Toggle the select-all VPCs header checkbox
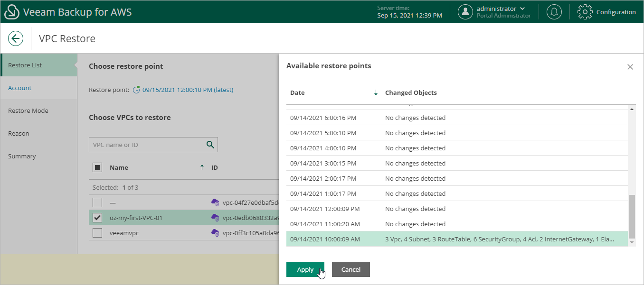 click(97, 167)
